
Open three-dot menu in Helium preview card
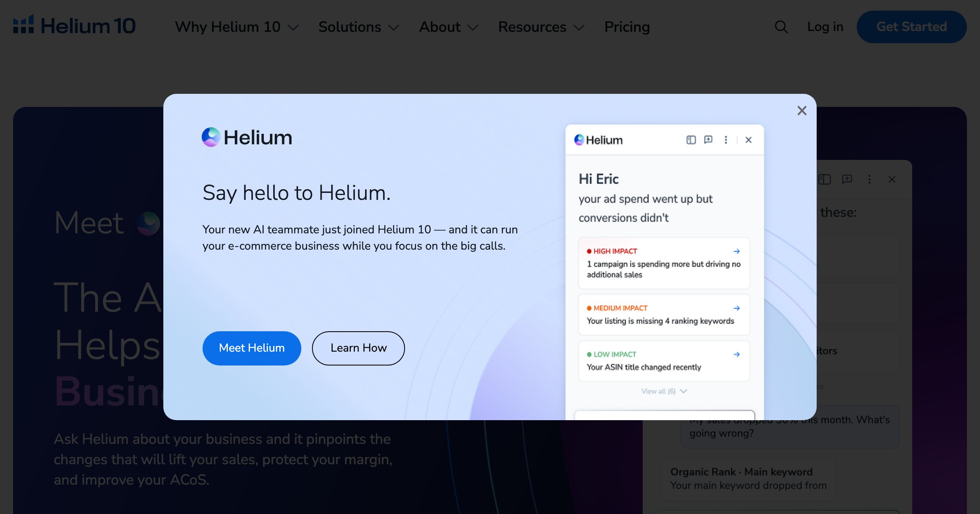tap(726, 140)
